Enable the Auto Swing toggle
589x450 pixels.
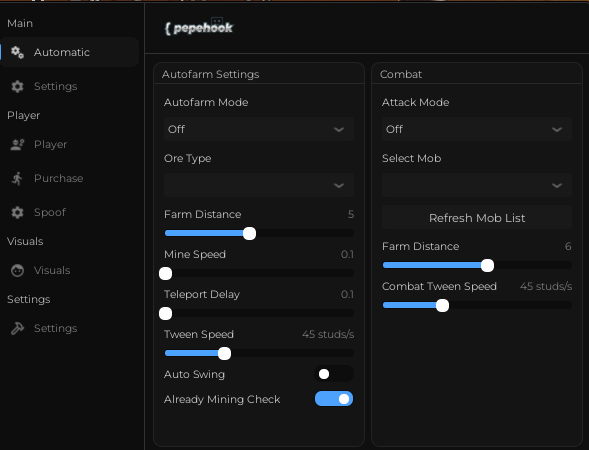[x=334, y=374]
